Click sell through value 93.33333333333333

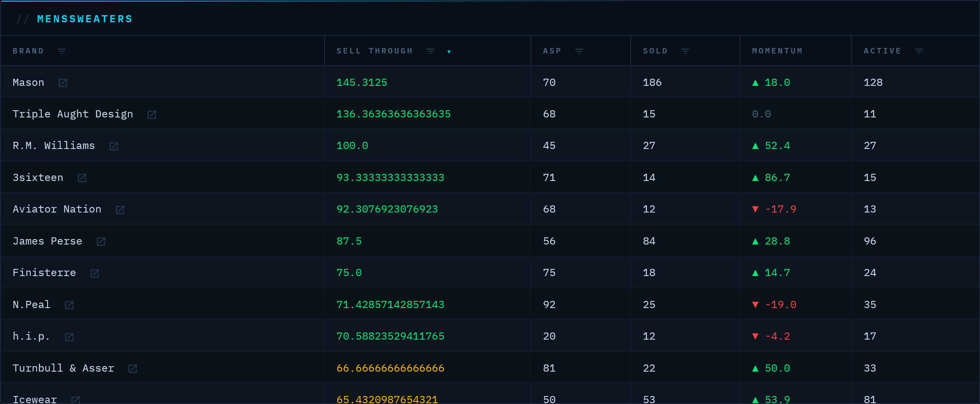pos(390,178)
